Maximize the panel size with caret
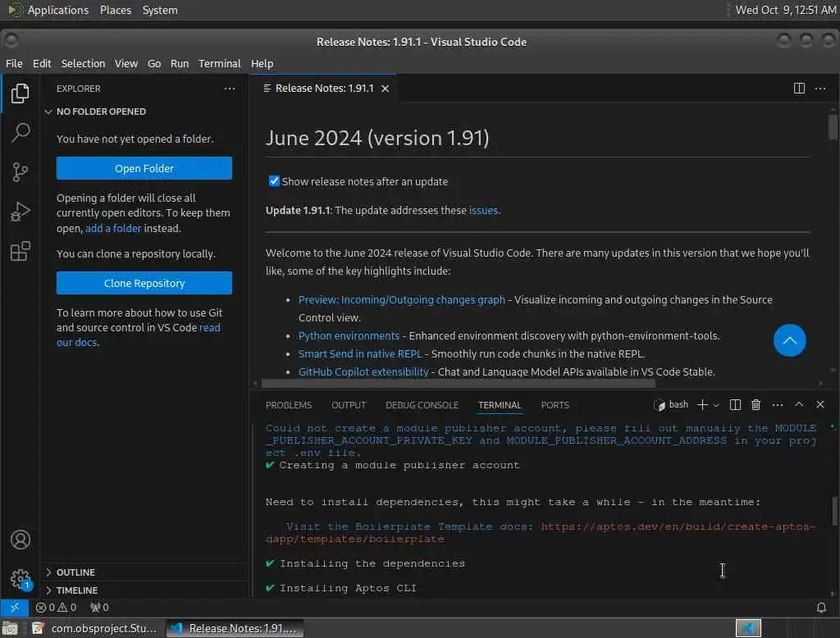 [798, 404]
